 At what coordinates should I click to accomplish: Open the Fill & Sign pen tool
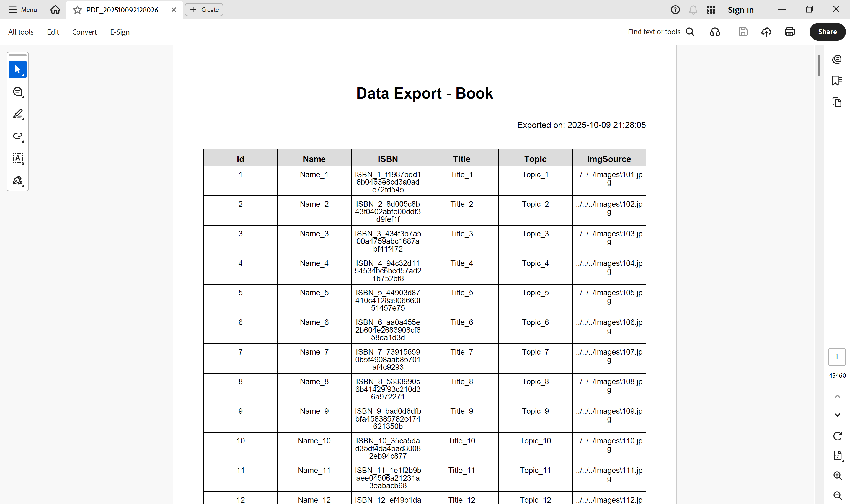[x=18, y=180]
